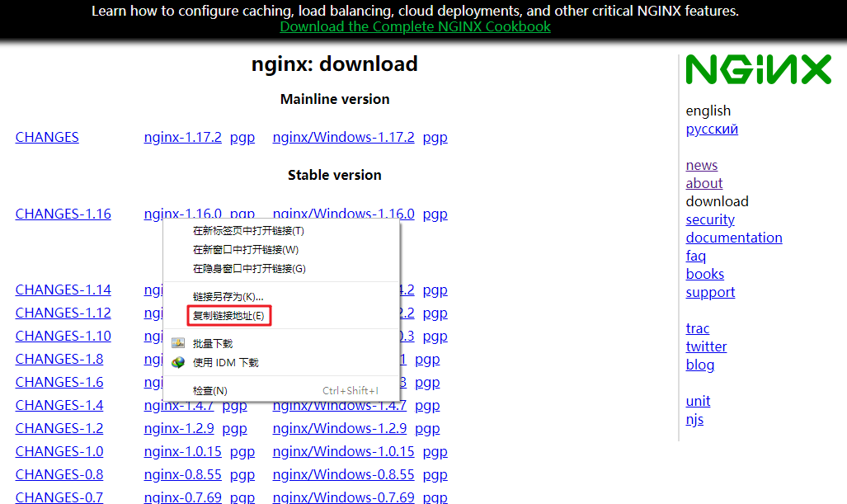Open CHANGES-1.10 link
Image resolution: width=847 pixels, height=504 pixels.
[x=64, y=336]
